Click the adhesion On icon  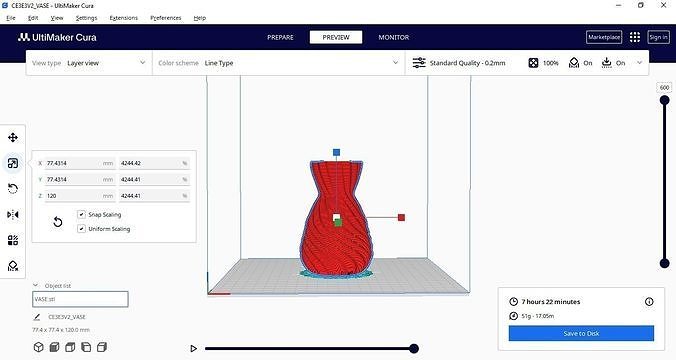607,63
